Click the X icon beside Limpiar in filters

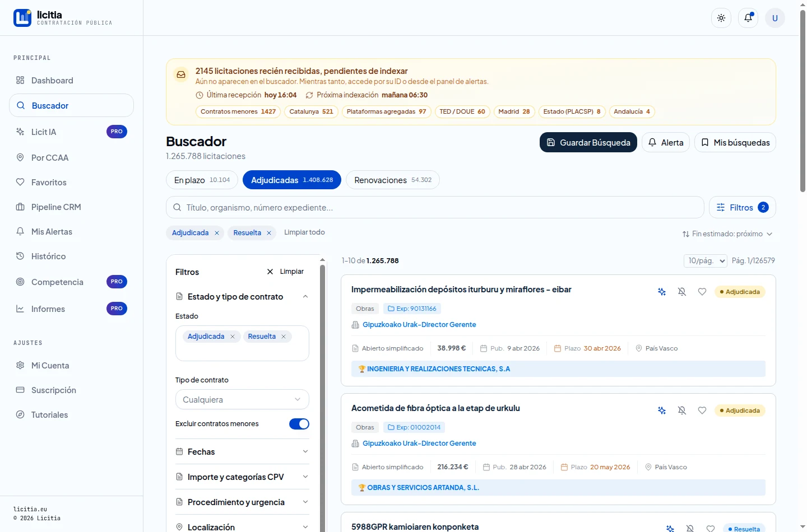coord(270,272)
